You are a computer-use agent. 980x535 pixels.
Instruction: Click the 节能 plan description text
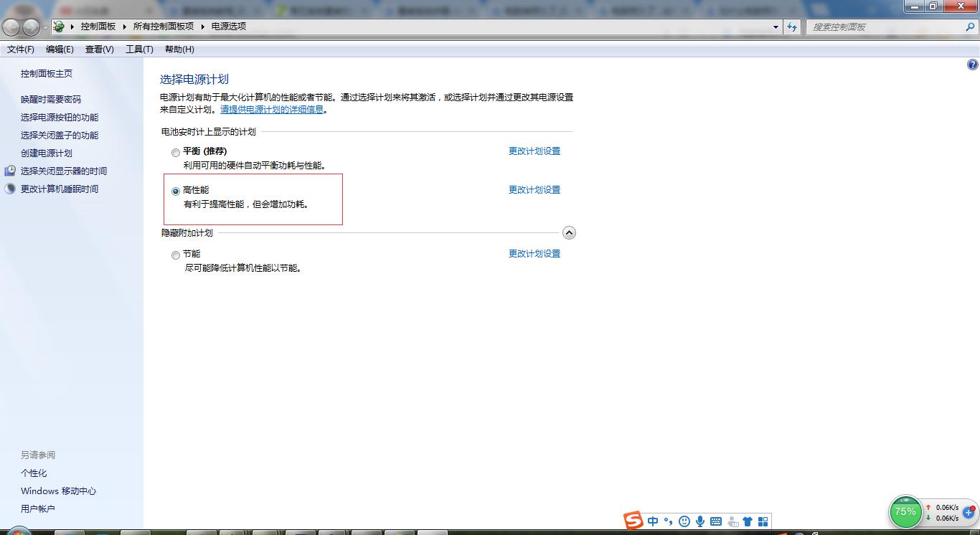pyautogui.click(x=243, y=268)
